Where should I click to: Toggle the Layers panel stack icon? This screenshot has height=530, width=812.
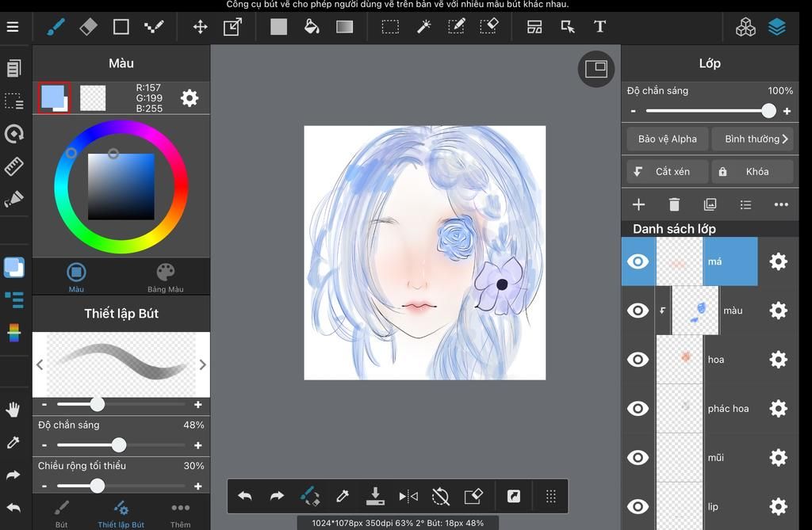(x=777, y=27)
